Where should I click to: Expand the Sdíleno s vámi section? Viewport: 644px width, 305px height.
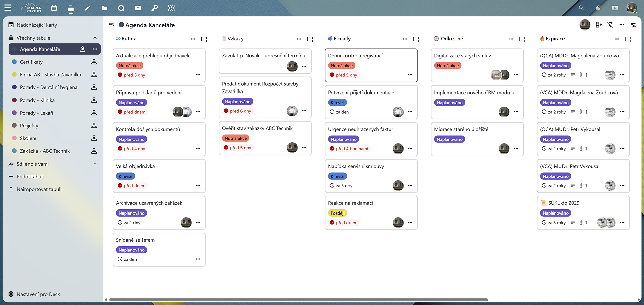click(x=95, y=164)
